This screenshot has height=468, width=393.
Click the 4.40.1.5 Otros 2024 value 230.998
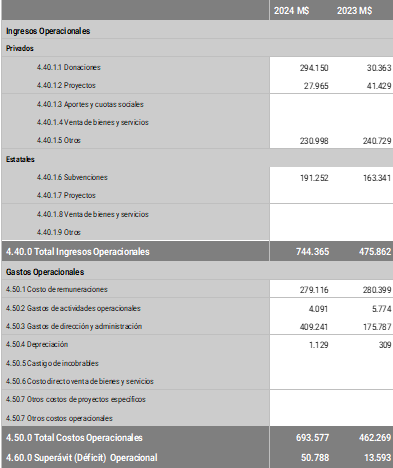tap(314, 141)
